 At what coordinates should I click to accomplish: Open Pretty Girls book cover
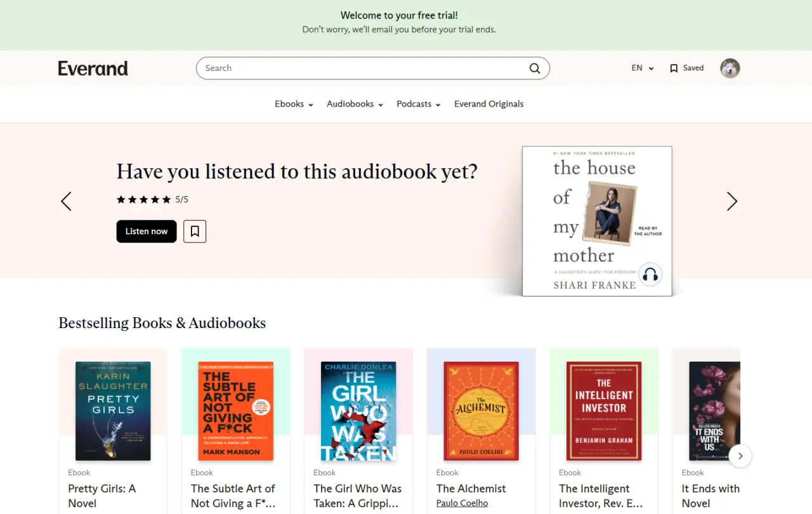(113, 411)
